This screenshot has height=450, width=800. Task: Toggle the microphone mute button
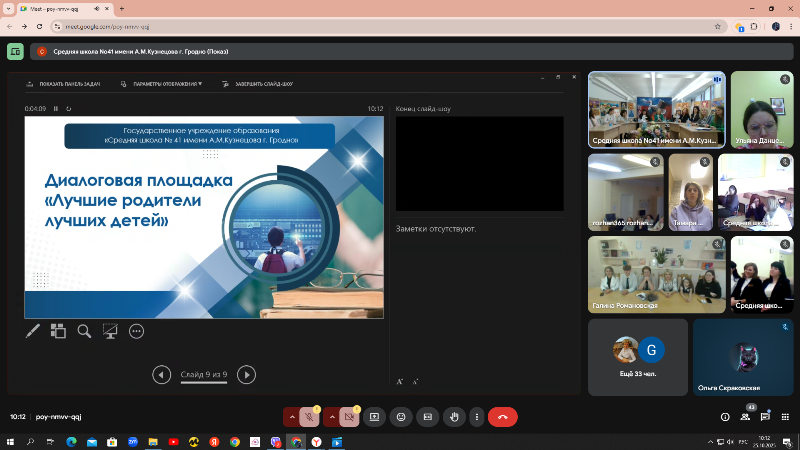310,416
